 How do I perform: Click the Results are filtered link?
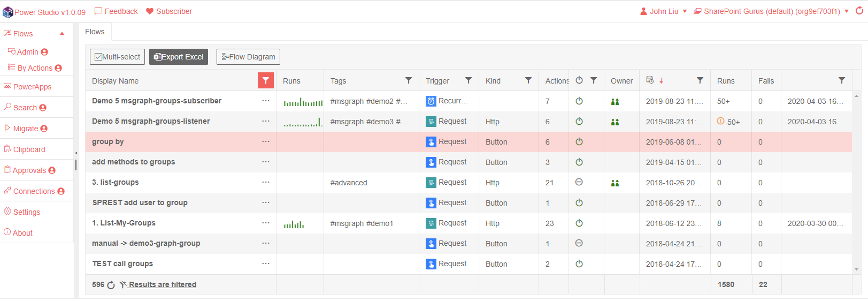pos(162,284)
